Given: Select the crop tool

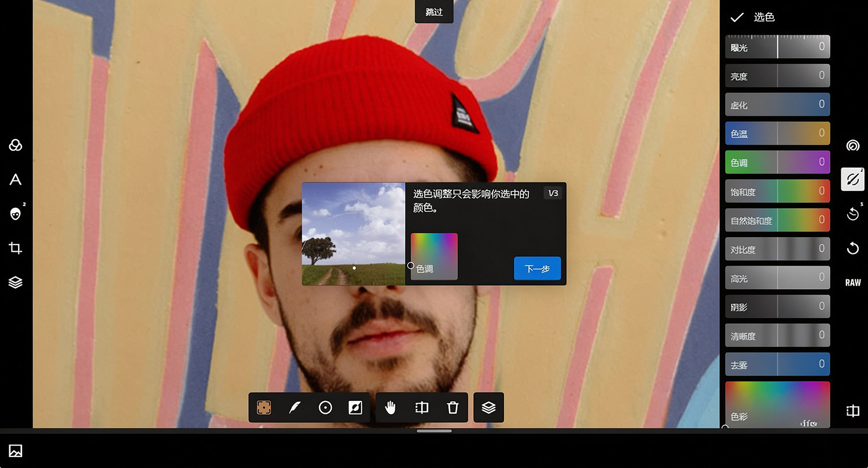Looking at the screenshot, I should click(x=16, y=248).
